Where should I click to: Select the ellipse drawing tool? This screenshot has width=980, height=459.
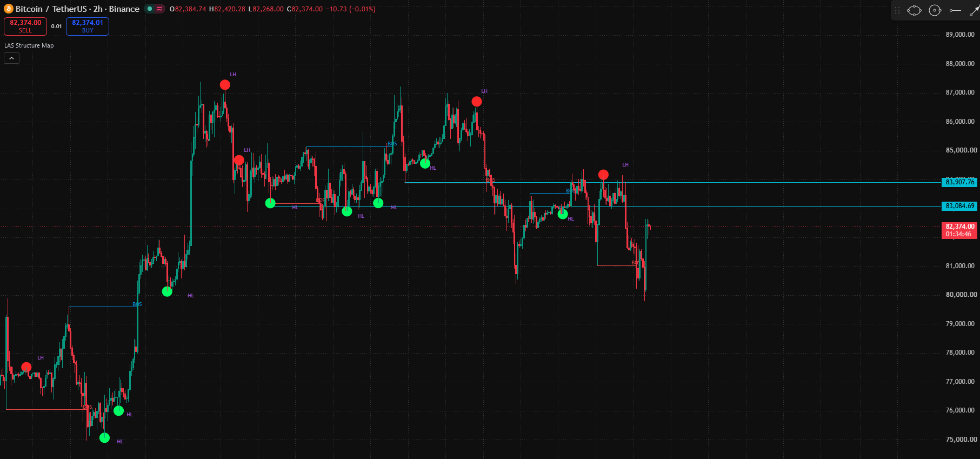[x=914, y=10]
